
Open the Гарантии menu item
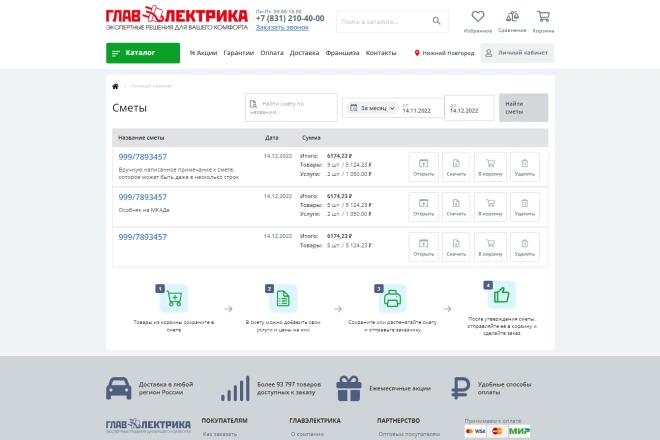pos(238,52)
